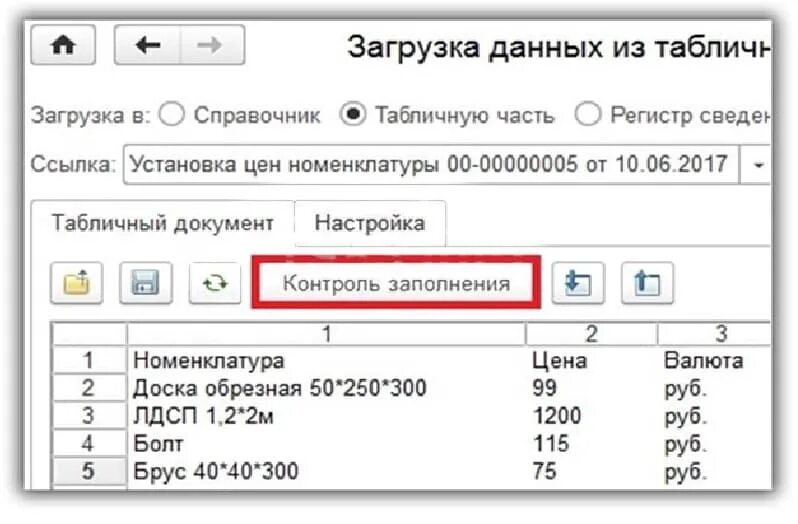The width and height of the screenshot is (798, 524).
Task: Click the price cell 1200
Action: tap(591, 416)
